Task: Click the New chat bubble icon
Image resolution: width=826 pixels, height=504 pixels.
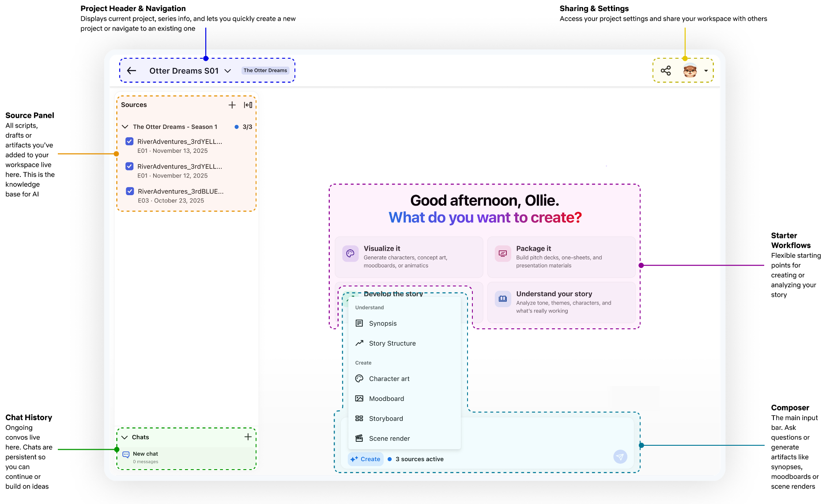Action: [126, 454]
